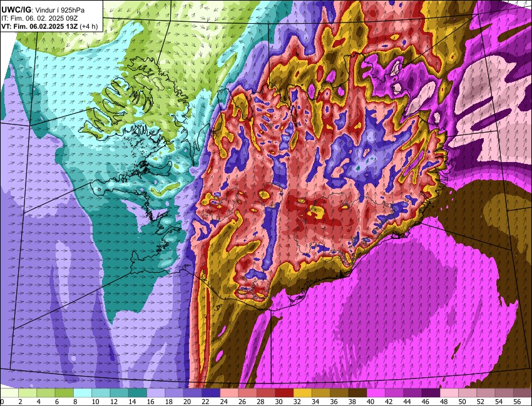Click the legend swatch between 18 and 20

pyautogui.click(x=175, y=393)
